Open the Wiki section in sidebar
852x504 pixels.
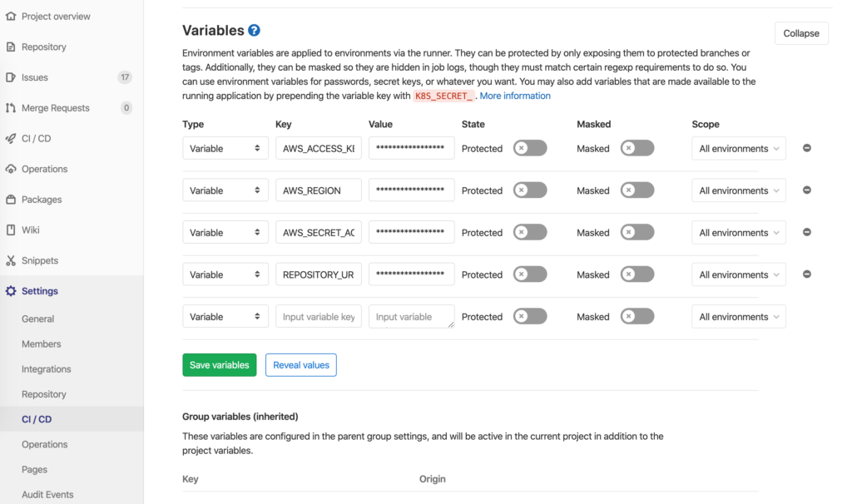(31, 230)
